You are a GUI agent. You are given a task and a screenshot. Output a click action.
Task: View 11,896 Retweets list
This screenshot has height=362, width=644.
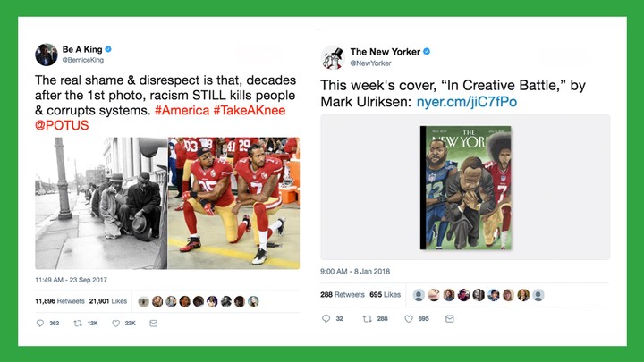pos(60,301)
